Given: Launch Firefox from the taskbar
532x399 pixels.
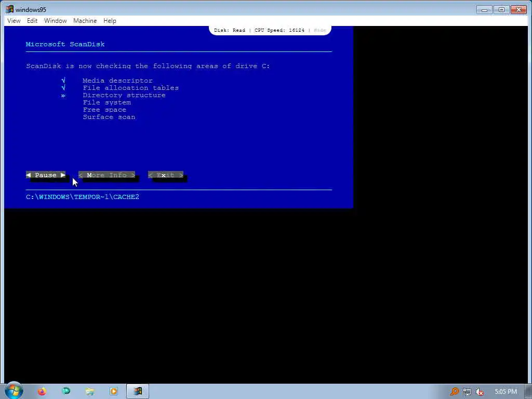Looking at the screenshot, I should (42, 392).
